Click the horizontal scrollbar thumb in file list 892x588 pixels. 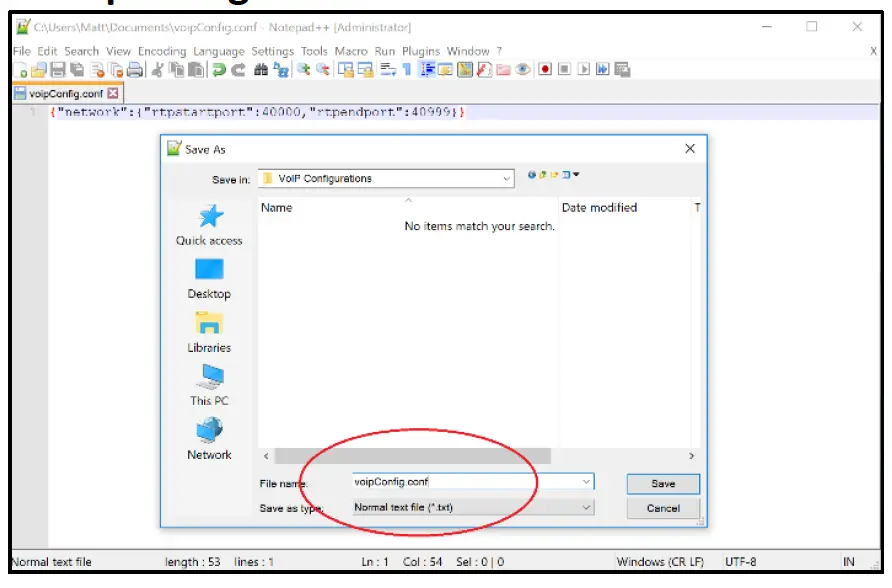coord(412,456)
